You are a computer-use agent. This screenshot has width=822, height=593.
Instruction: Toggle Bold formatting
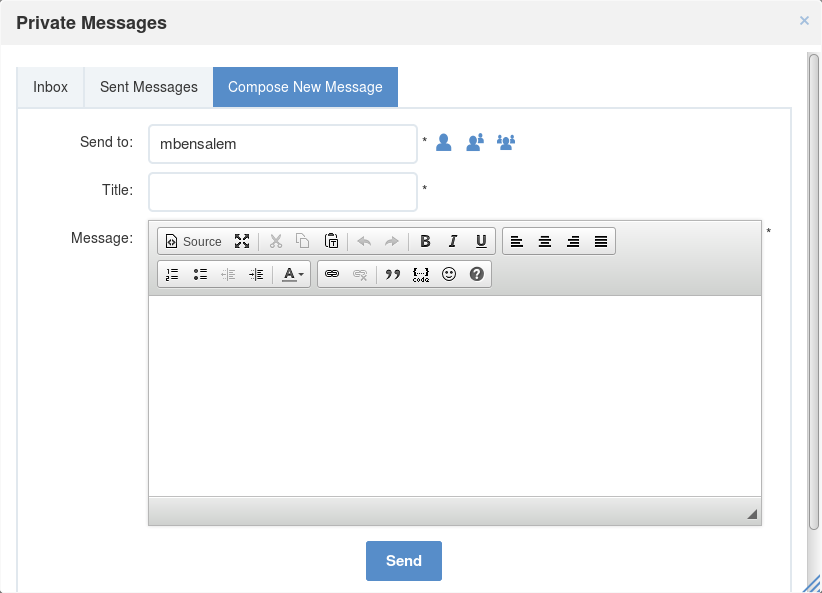tap(425, 241)
